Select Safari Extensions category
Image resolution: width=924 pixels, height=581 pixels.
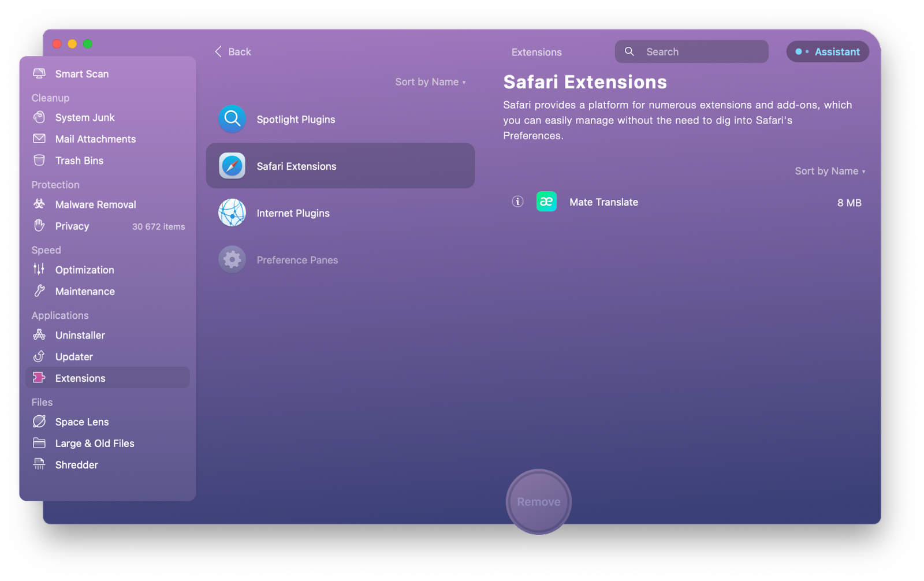point(341,166)
